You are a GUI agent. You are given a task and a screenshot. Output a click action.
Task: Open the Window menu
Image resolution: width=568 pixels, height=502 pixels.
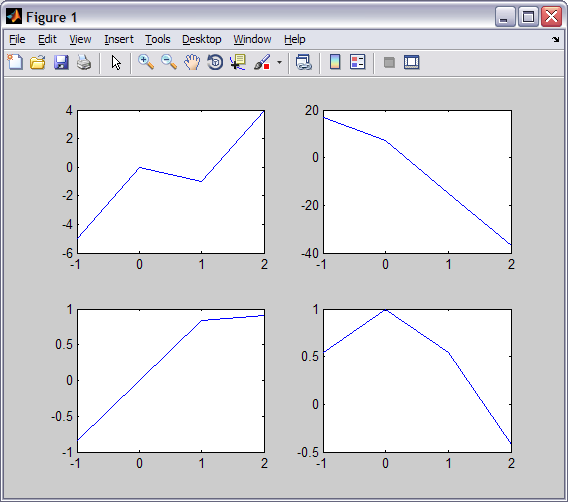click(252, 39)
